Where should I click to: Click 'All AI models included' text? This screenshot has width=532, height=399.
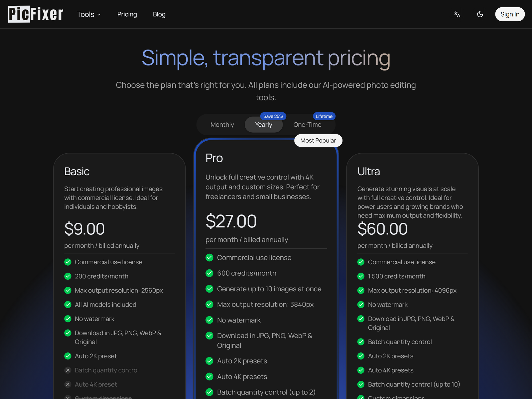(105, 305)
